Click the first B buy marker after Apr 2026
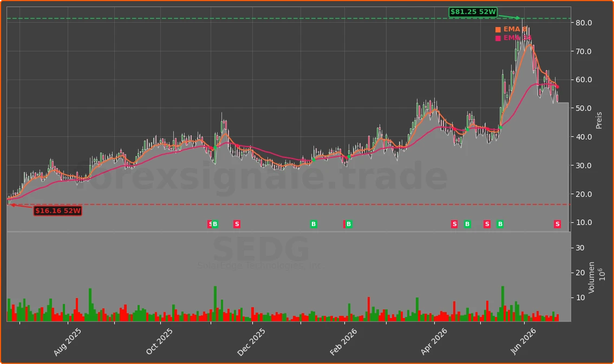The image size is (614, 364). click(x=467, y=224)
